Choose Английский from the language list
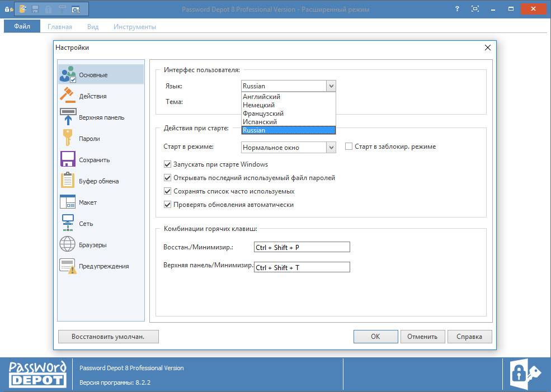Image resolution: width=551 pixels, height=392 pixels. click(289, 97)
